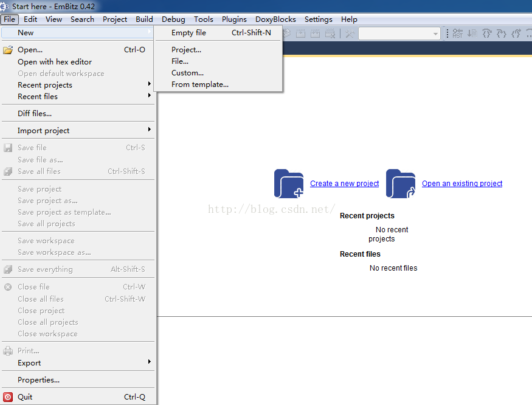Open the Build menu
Viewport: 532px width, 405px height.
pyautogui.click(x=144, y=19)
